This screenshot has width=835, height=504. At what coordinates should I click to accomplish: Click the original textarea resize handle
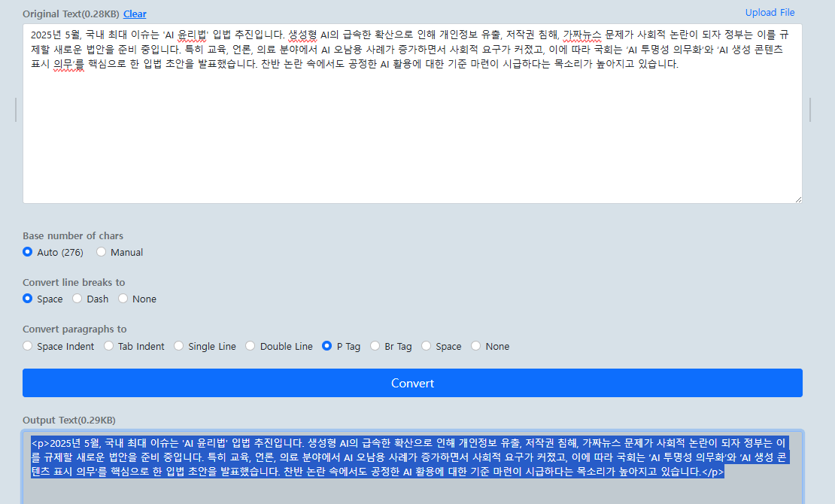799,198
